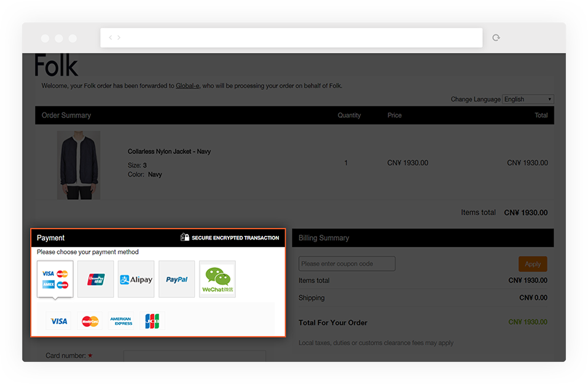
Task: Open the Global-e link
Action: (x=187, y=86)
